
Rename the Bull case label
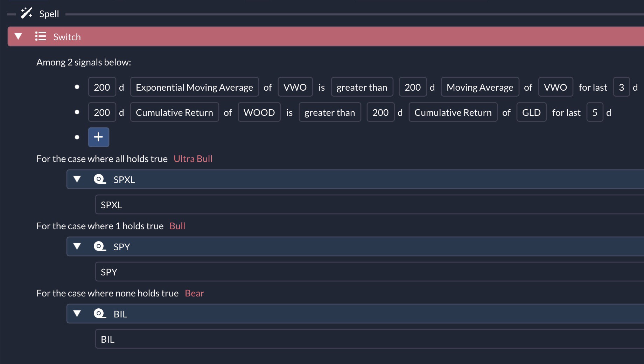177,226
